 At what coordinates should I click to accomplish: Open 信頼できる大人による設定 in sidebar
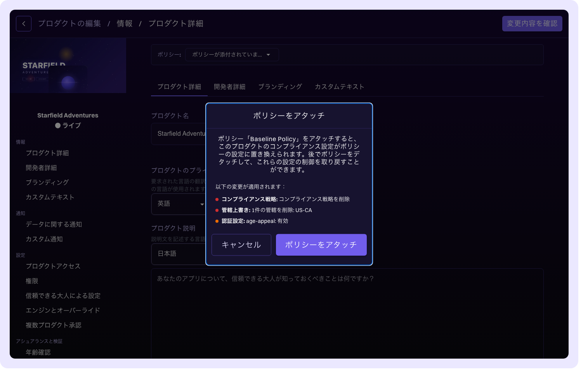(x=63, y=296)
